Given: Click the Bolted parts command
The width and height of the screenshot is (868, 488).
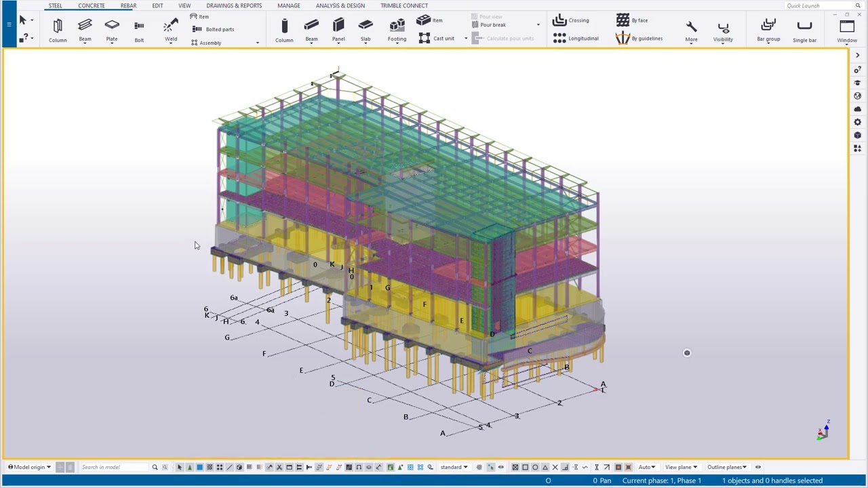Looking at the screenshot, I should (x=214, y=29).
